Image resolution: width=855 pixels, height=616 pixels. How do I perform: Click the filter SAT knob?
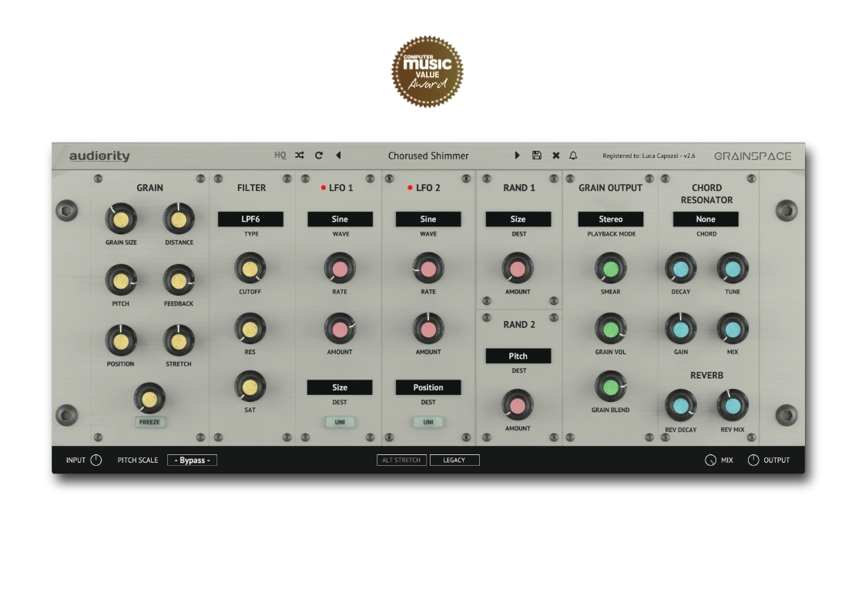(250, 387)
